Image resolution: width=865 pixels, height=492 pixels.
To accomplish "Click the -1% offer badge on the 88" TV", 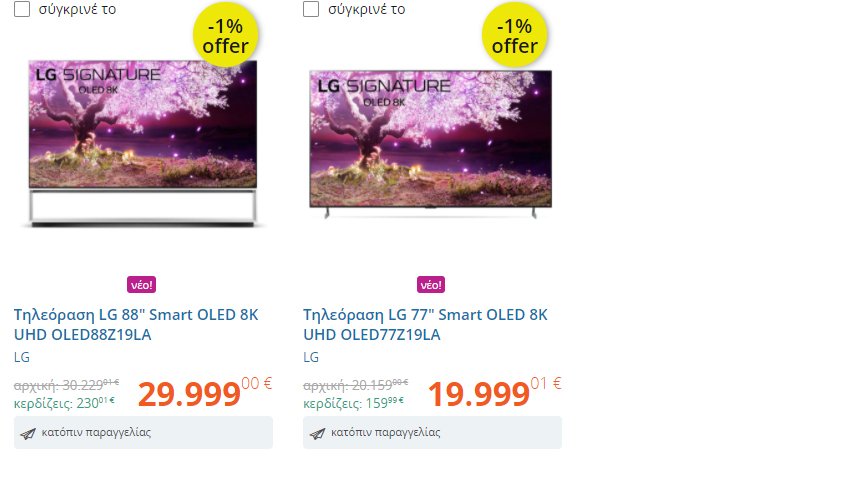I will click(x=225, y=36).
